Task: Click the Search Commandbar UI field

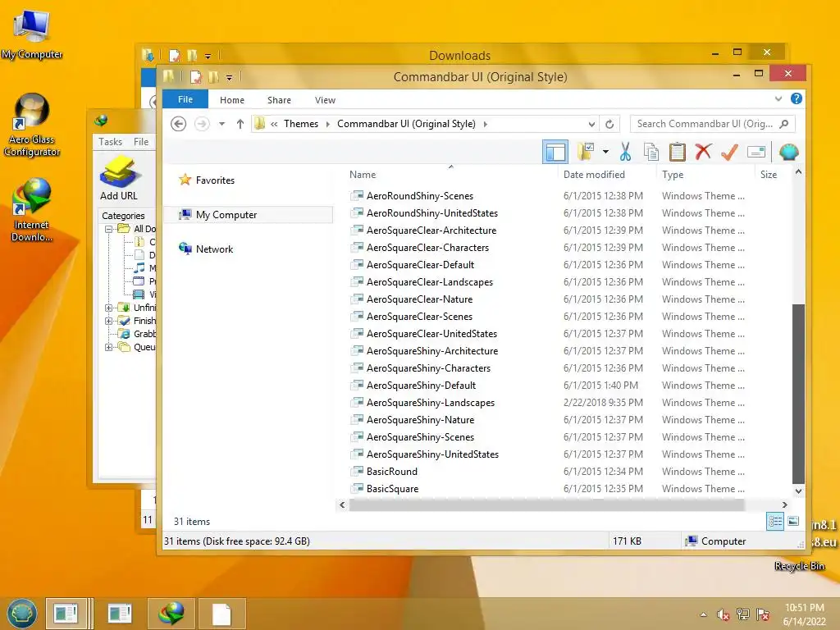Action: 712,124
